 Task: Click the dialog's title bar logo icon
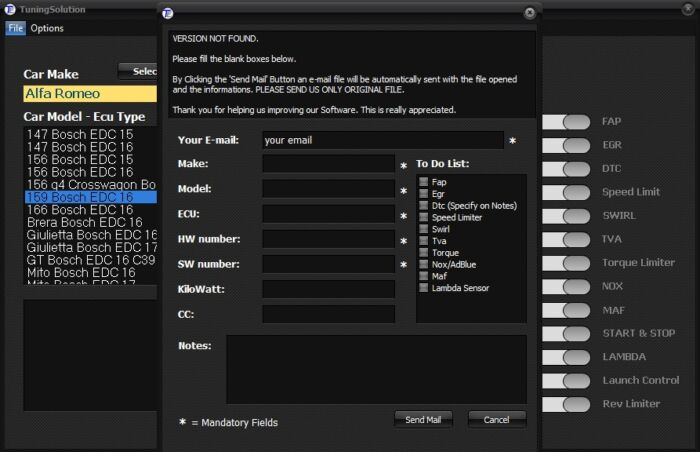click(x=167, y=13)
